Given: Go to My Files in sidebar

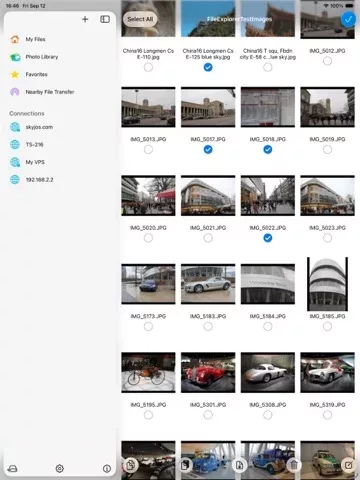Looking at the screenshot, I should point(35,39).
